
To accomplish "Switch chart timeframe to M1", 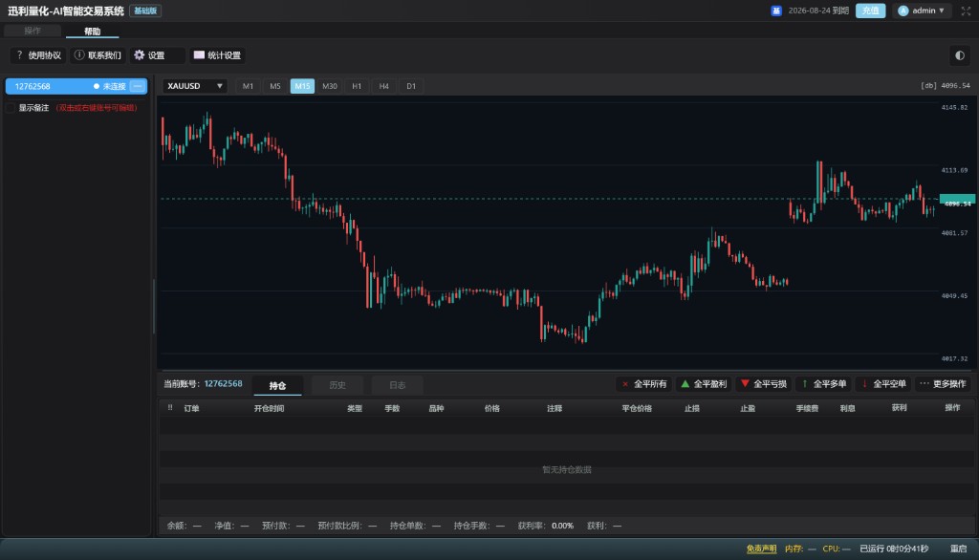I will (x=248, y=86).
